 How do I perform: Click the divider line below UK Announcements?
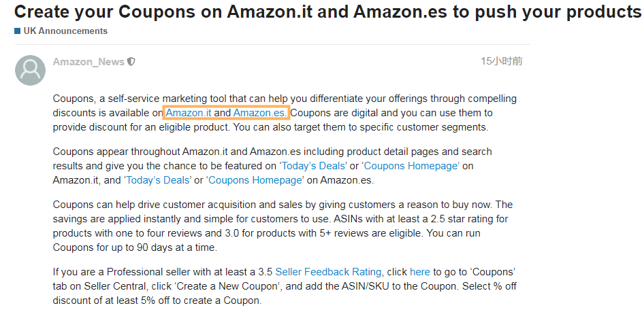(x=272, y=44)
